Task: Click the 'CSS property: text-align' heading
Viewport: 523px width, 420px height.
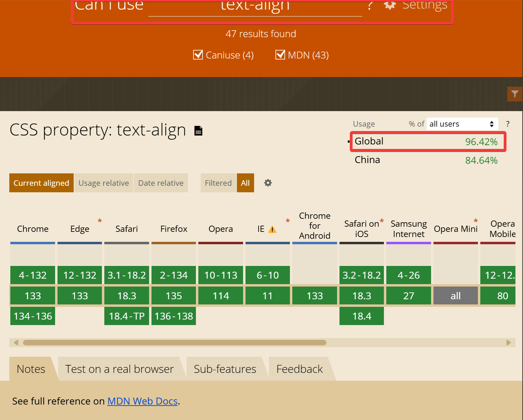Action: click(x=98, y=130)
